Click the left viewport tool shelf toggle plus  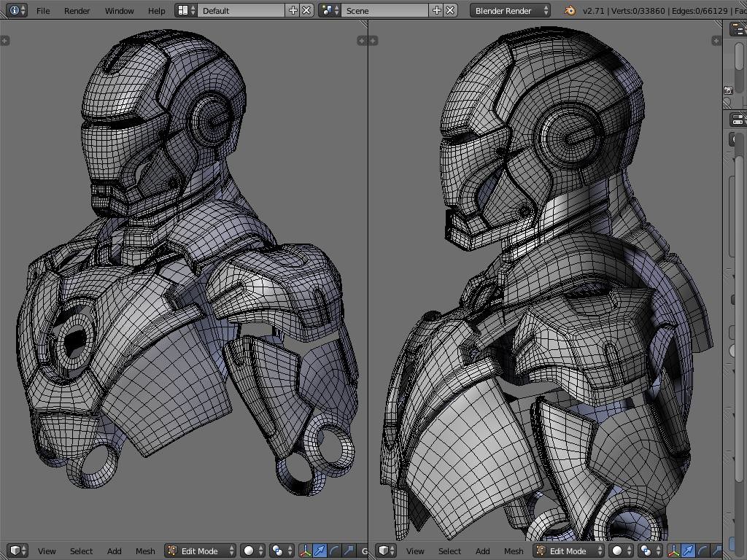coord(5,41)
